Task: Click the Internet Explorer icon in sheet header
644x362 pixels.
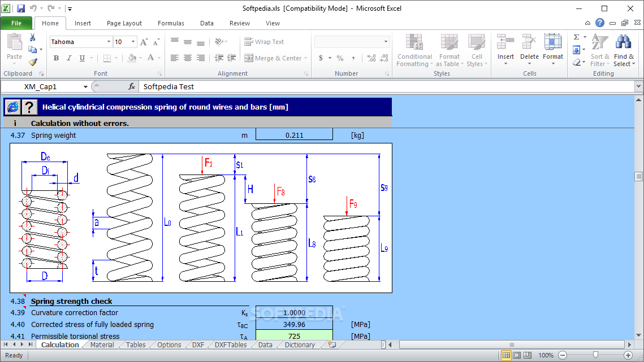Action: point(13,107)
